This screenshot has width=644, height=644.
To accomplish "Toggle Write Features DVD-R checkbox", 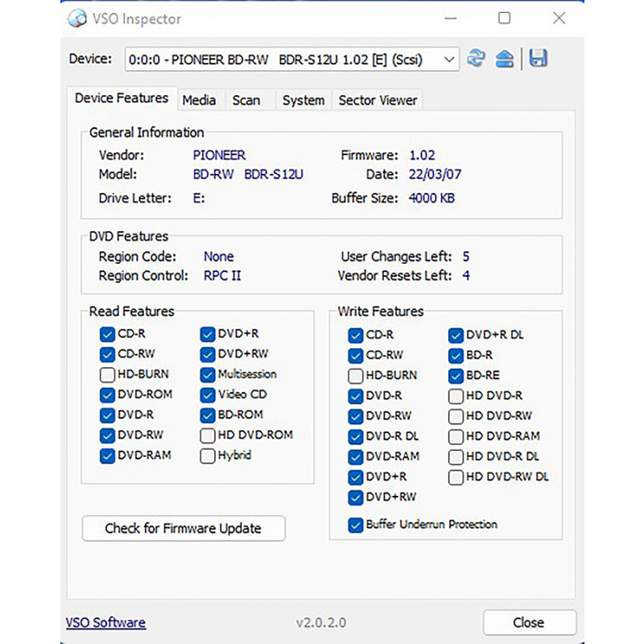I will (x=356, y=396).
